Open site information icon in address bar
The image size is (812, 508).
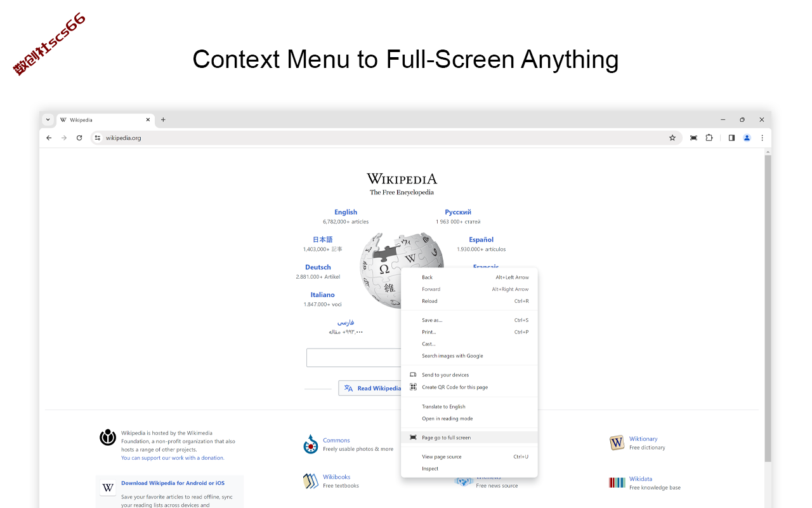point(97,138)
